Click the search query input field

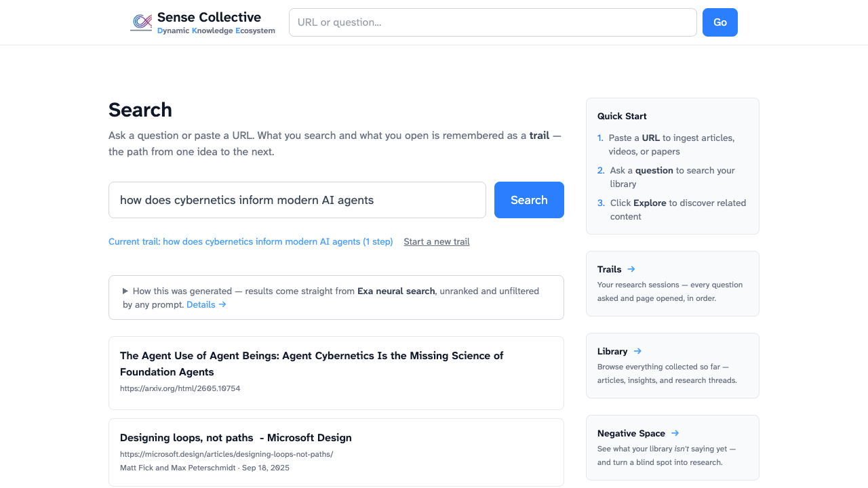[297, 200]
